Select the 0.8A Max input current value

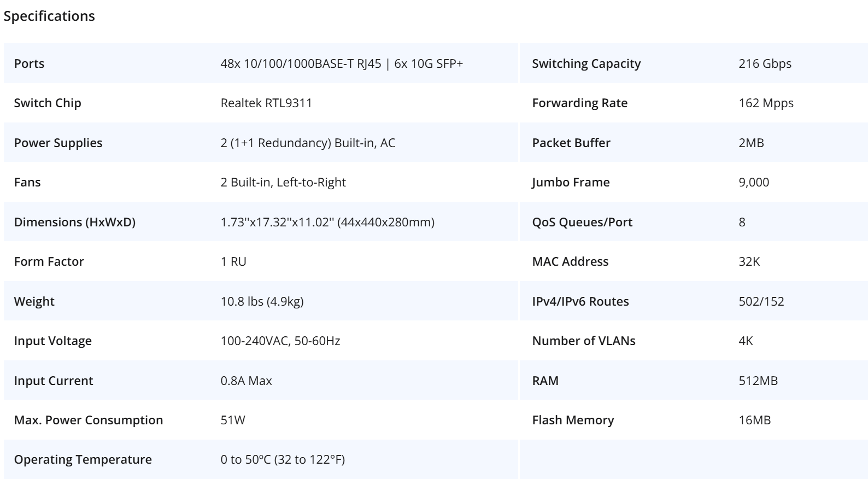pyautogui.click(x=246, y=381)
